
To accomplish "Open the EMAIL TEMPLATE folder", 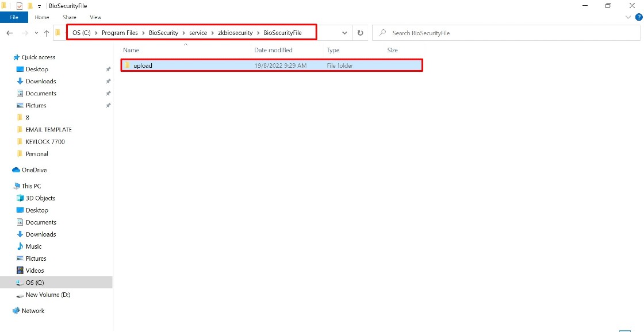I will click(x=48, y=130).
